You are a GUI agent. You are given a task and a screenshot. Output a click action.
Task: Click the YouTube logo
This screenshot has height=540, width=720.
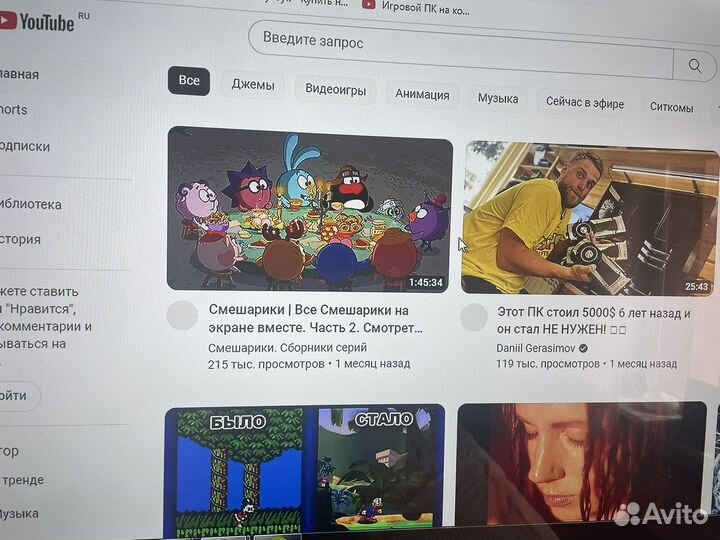(40, 20)
